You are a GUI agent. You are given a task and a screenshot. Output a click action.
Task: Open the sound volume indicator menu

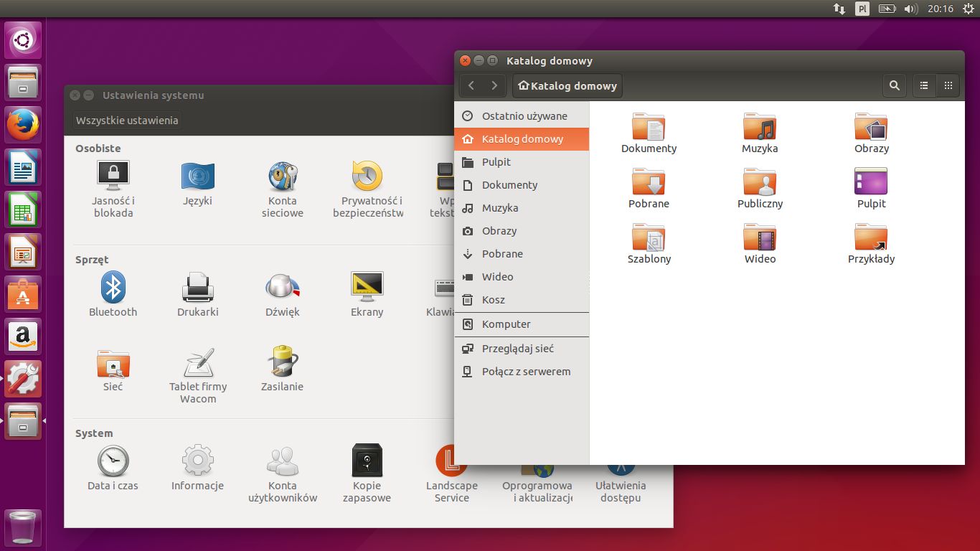tap(911, 9)
